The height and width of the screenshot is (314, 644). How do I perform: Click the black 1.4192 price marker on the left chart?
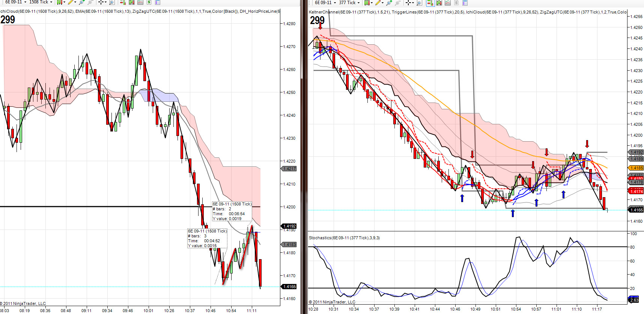click(289, 226)
